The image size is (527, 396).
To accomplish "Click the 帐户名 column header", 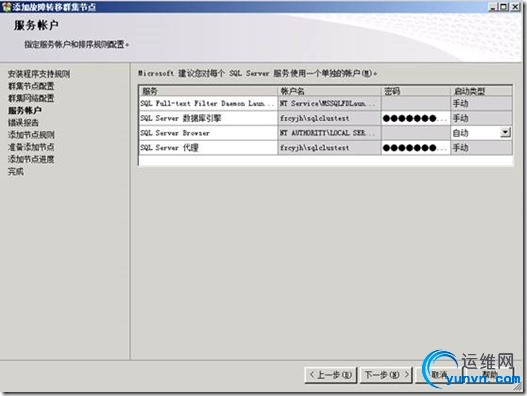I will (329, 91).
